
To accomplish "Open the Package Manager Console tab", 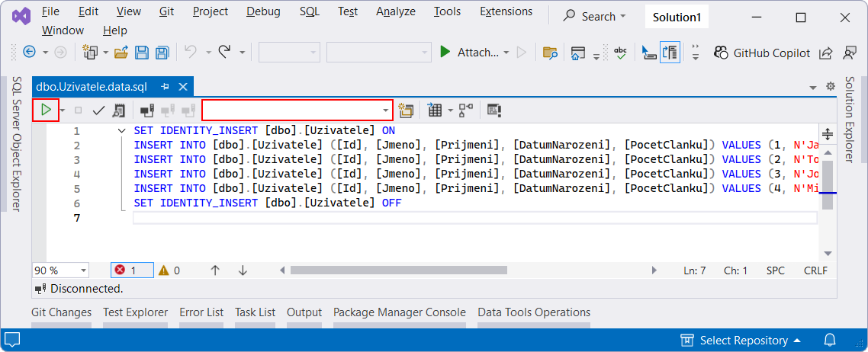I will click(x=400, y=312).
